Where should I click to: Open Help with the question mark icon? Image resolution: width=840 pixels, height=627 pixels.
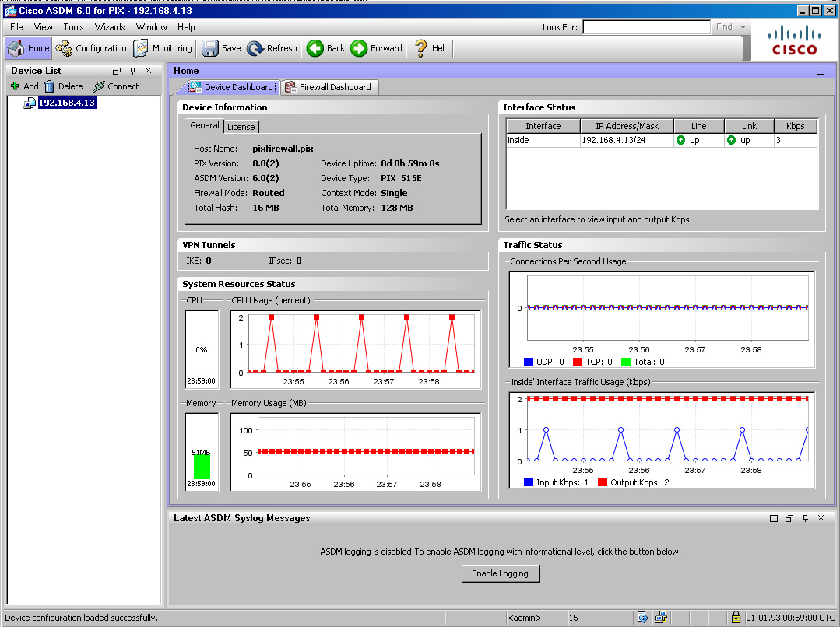pos(431,48)
